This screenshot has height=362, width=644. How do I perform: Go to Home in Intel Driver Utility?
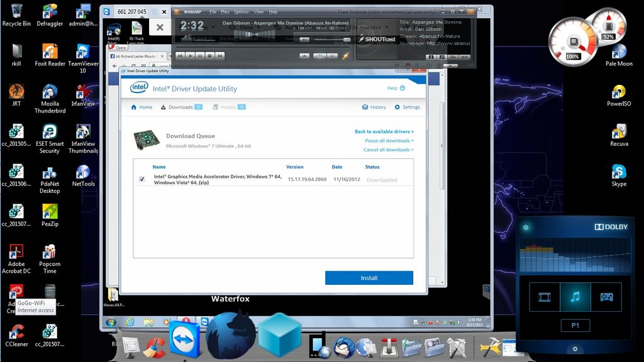pos(142,107)
